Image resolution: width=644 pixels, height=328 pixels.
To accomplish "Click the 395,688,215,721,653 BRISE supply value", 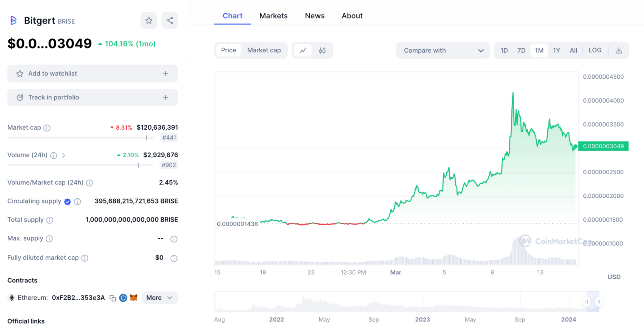I will pyautogui.click(x=136, y=201).
